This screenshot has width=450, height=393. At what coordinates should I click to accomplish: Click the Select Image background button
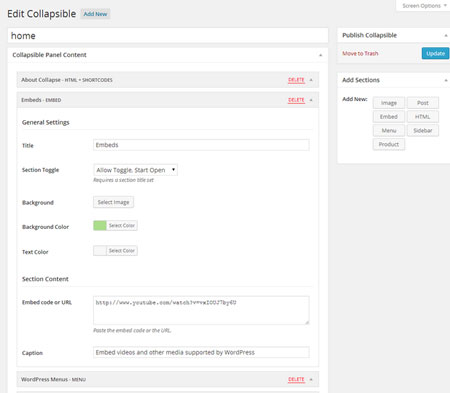(x=113, y=202)
